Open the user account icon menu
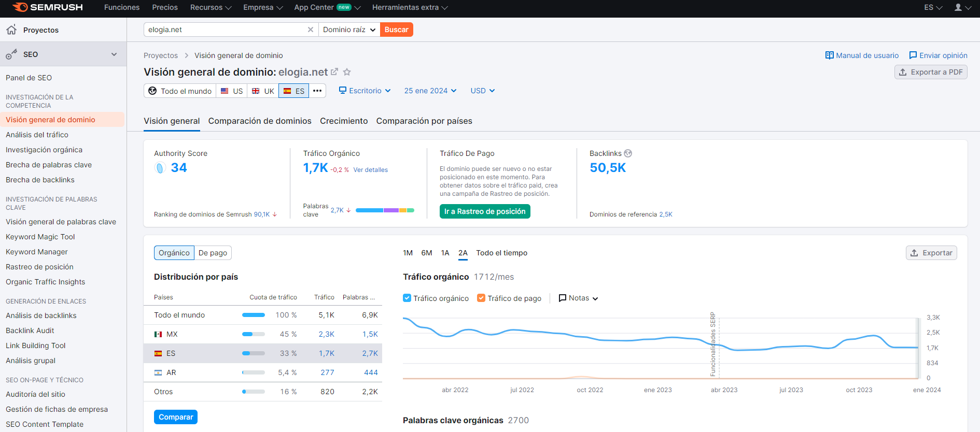This screenshot has width=980, height=432. [x=958, y=7]
